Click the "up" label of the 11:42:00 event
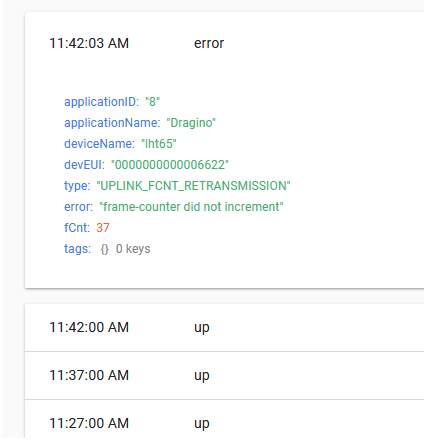The height and width of the screenshot is (441, 429). [x=202, y=328]
